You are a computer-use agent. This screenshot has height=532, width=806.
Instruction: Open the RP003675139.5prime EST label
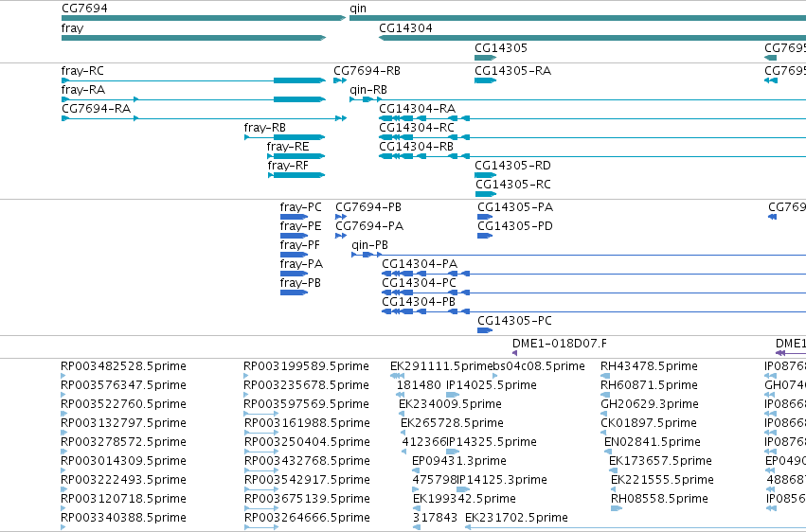tap(307, 500)
